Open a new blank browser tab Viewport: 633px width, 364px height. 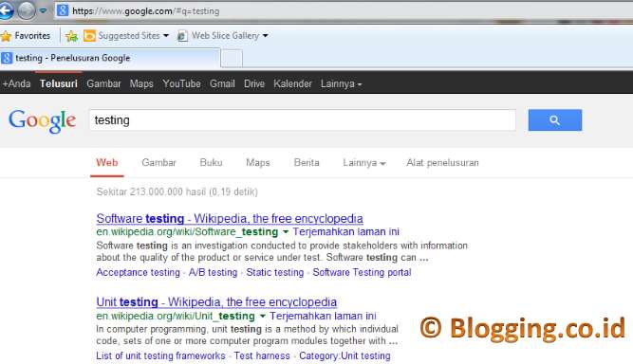(x=232, y=59)
